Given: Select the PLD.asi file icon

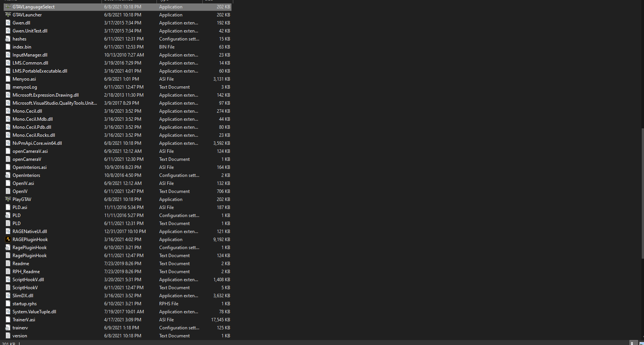Looking at the screenshot, I should point(8,207).
